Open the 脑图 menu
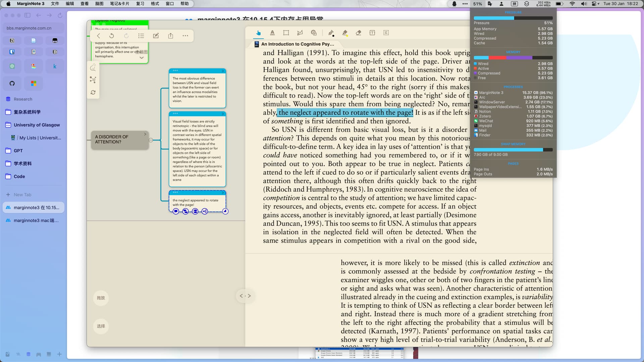Viewport: 644px width, 362px height. [99, 4]
